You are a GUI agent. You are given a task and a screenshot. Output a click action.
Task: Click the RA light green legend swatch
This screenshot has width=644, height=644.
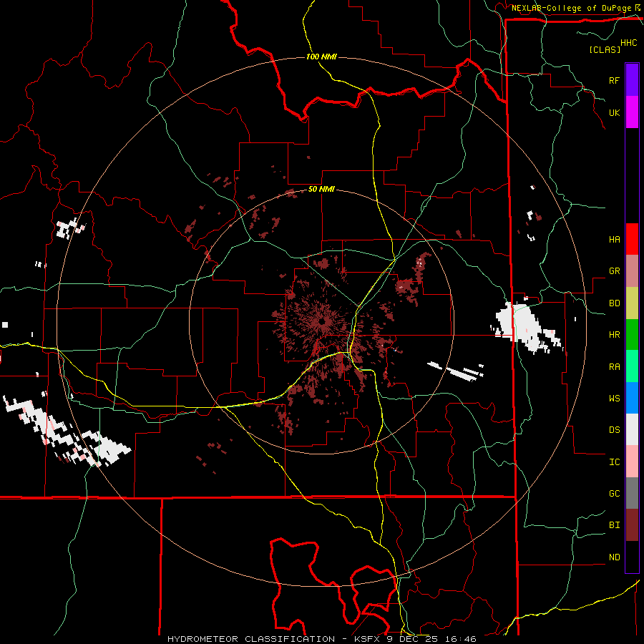[632, 366]
